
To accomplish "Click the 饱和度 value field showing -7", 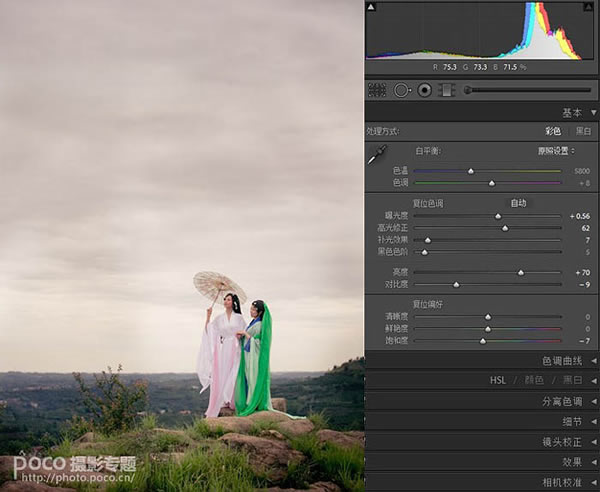I will [x=584, y=341].
